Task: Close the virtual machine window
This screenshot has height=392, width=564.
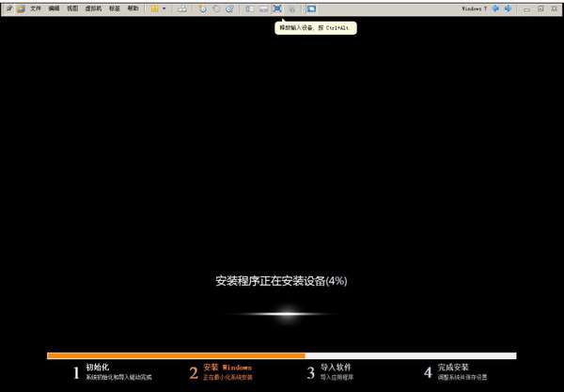Action: pyautogui.click(x=555, y=8)
